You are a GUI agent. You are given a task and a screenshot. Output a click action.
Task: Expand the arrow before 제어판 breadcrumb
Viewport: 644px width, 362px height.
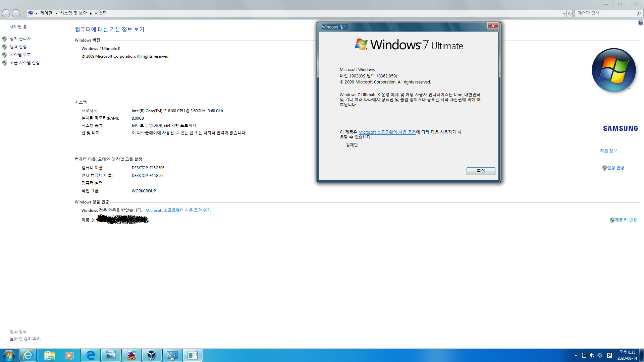click(37, 13)
